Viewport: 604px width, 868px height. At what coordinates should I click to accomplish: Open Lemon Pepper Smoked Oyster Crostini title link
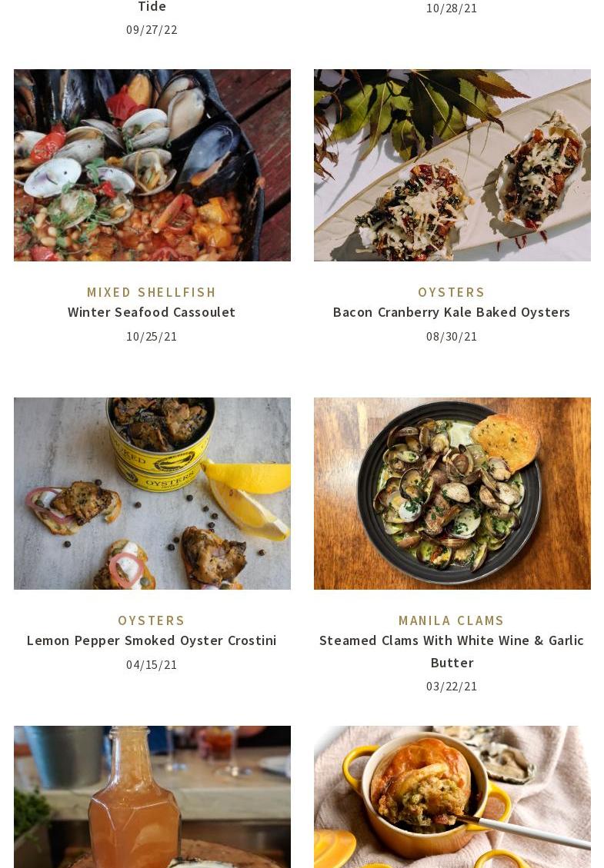click(x=152, y=640)
